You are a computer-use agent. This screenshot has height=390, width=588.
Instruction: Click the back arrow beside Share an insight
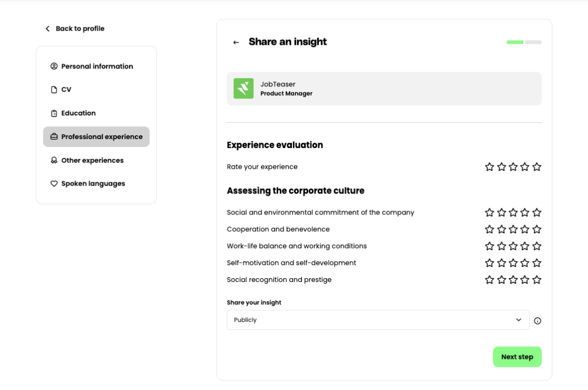(236, 42)
